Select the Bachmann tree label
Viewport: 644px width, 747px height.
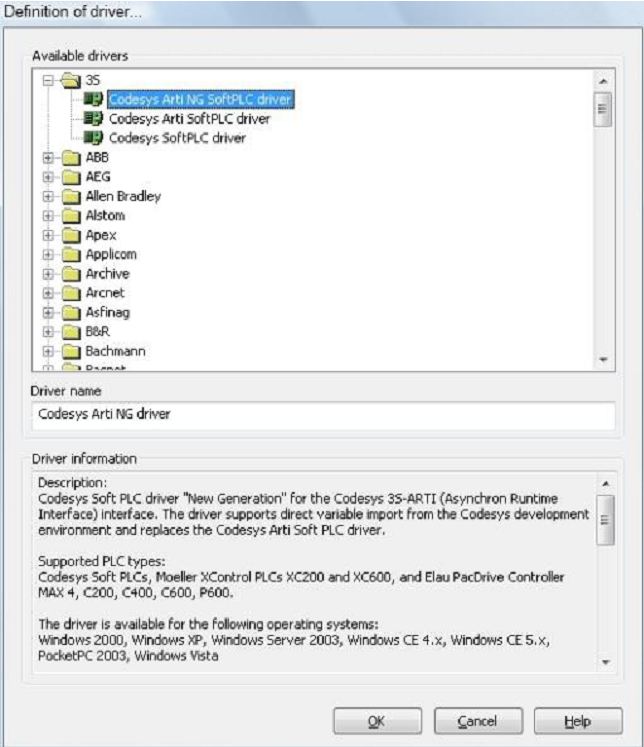115,352
